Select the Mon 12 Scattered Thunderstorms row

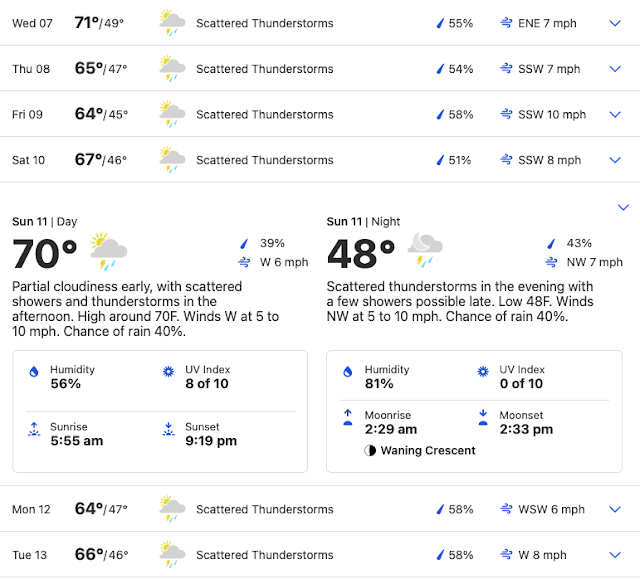[x=320, y=509]
